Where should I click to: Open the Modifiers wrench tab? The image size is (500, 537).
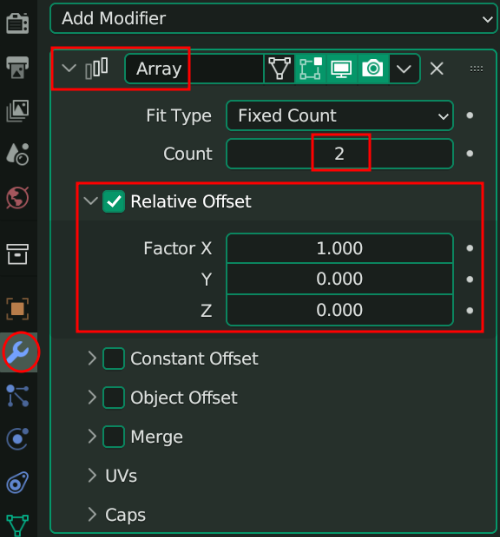coord(18,352)
